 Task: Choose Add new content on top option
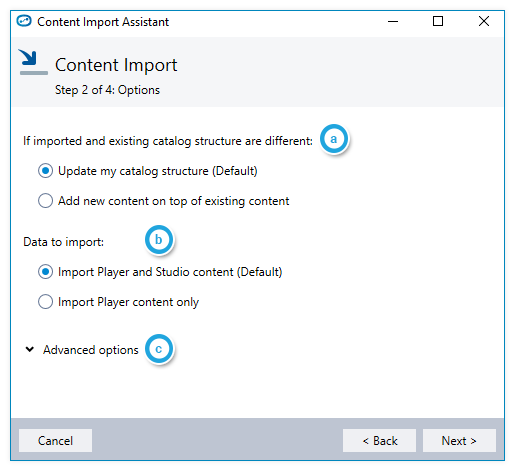(45, 201)
